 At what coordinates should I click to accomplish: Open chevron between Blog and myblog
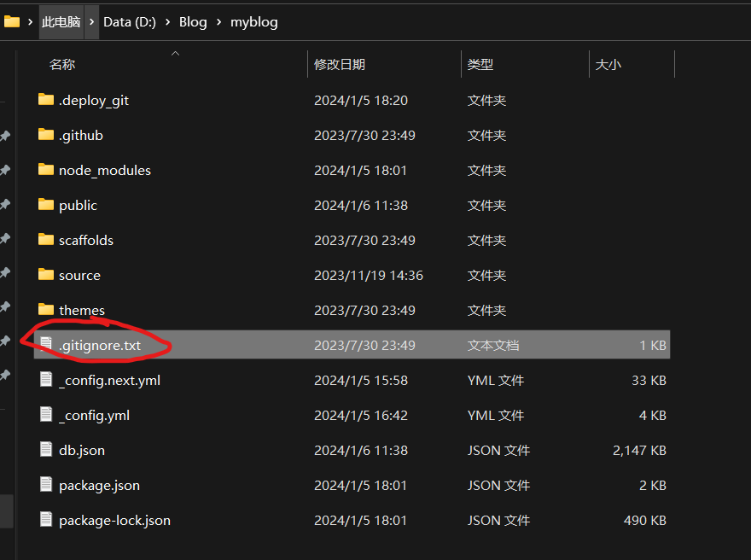218,22
